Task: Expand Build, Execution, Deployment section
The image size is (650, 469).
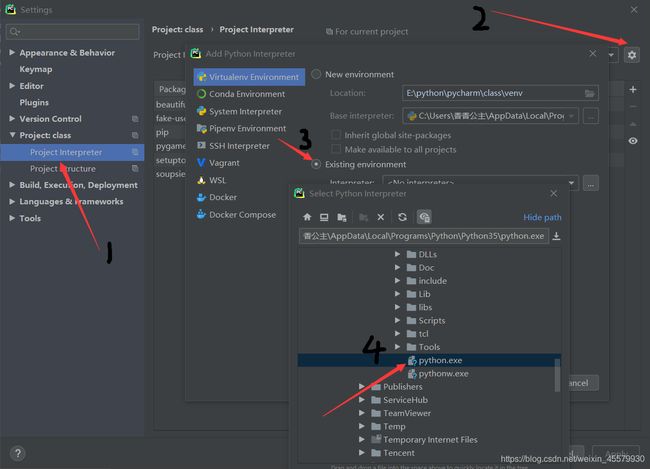Action: pos(12,185)
